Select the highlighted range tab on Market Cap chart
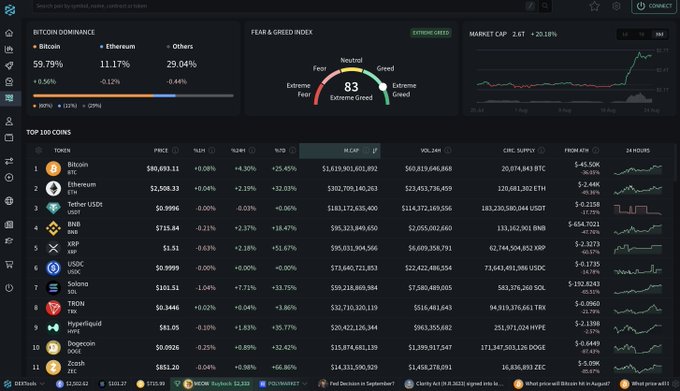Viewport: 680px width, 391px height. coord(659,34)
